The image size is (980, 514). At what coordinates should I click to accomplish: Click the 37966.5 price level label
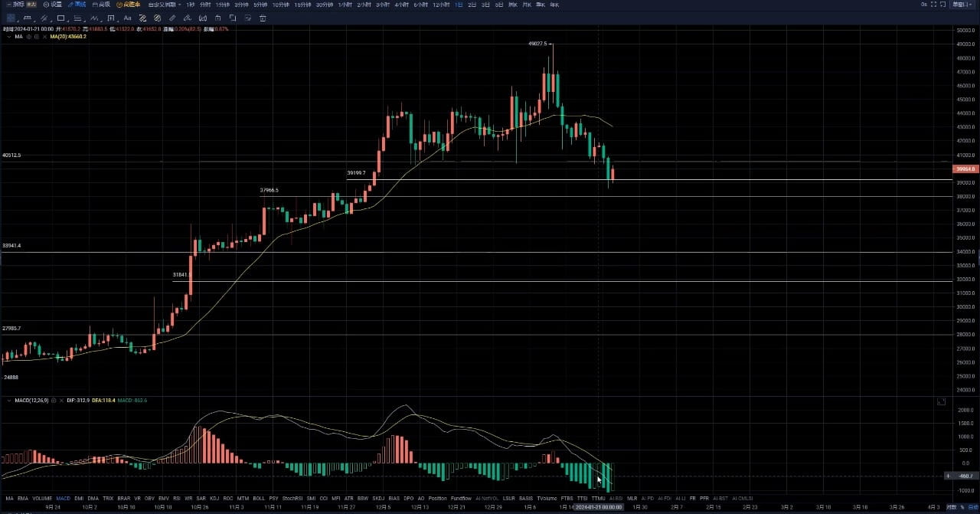(269, 190)
